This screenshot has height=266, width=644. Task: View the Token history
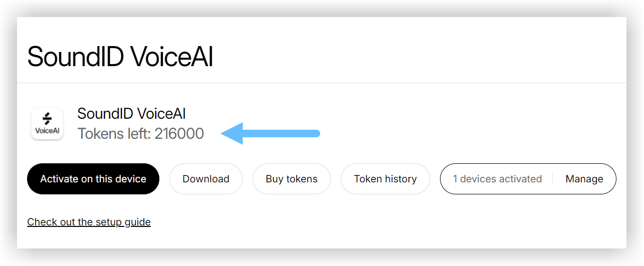[385, 179]
